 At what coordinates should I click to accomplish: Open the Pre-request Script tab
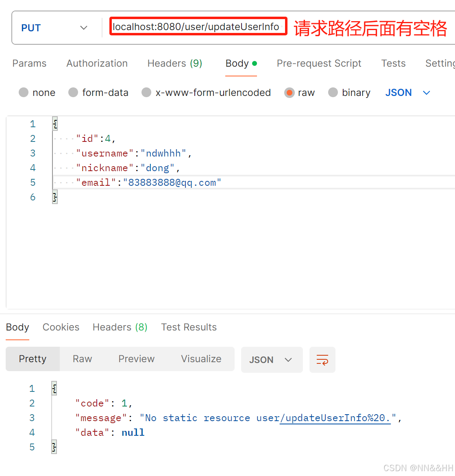[x=319, y=63]
